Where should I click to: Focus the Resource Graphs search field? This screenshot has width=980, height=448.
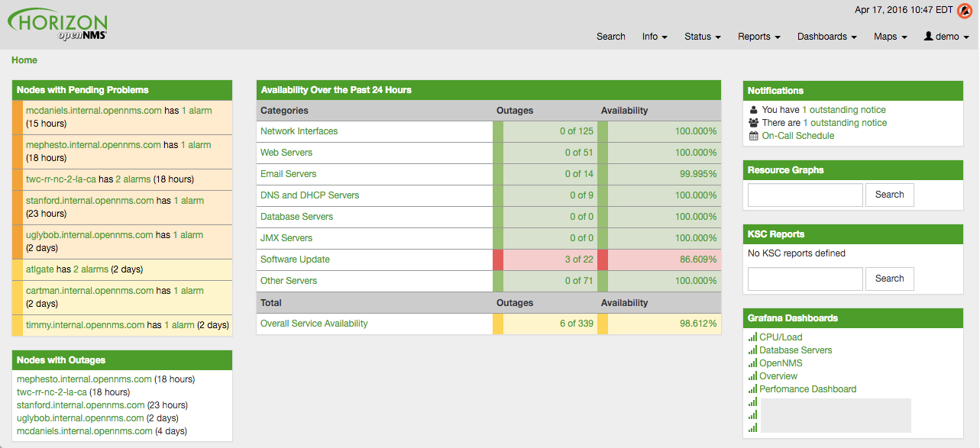[805, 195]
